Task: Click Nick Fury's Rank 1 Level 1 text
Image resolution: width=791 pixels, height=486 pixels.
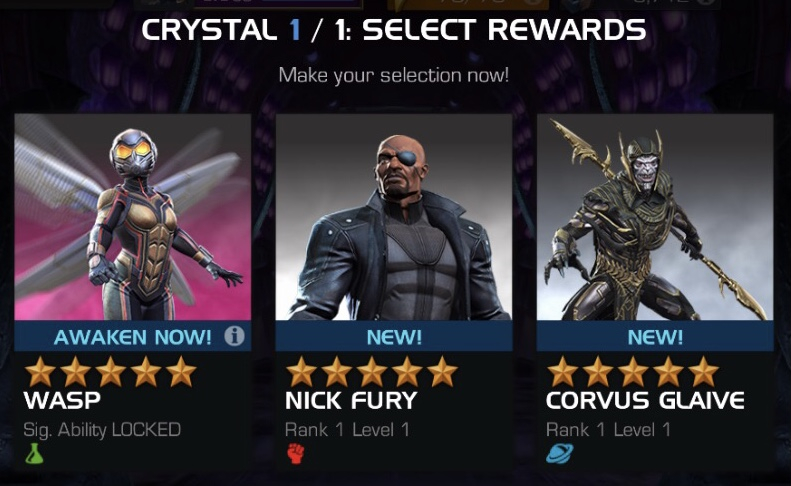Action: pyautogui.click(x=347, y=430)
